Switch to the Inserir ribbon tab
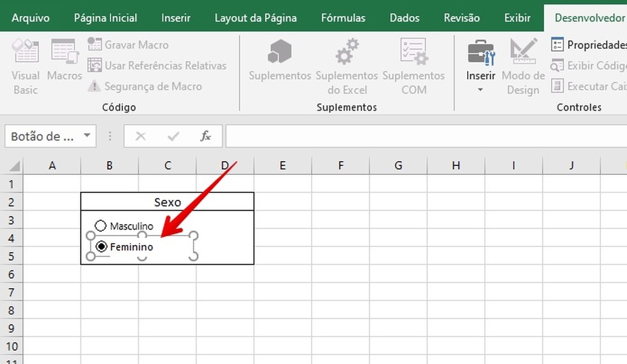 [176, 18]
